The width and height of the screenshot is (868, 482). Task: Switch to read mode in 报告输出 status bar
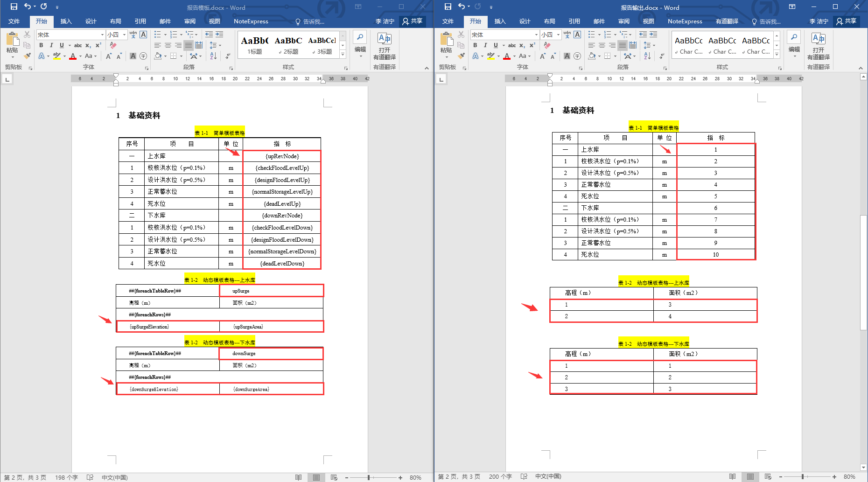733,477
